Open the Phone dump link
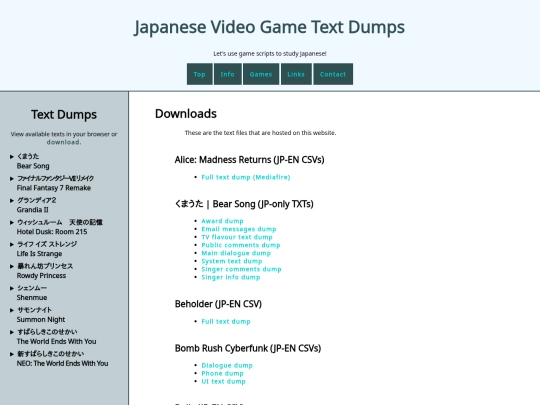 222,373
